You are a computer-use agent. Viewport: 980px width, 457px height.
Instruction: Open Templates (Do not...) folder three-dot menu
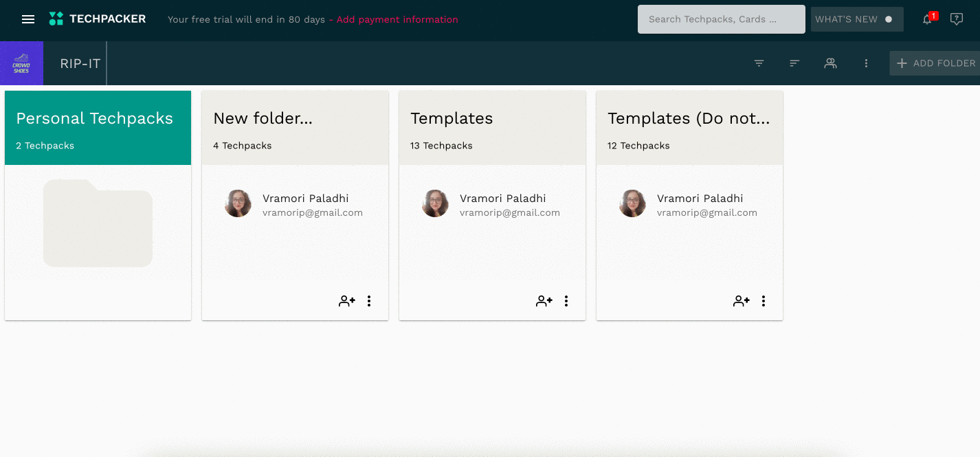pyautogui.click(x=764, y=301)
